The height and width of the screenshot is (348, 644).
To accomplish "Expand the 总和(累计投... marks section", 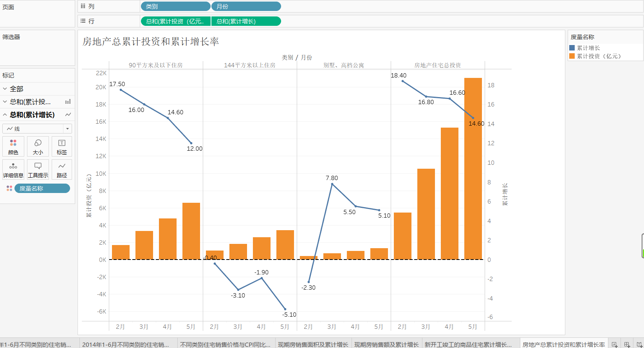I will coord(5,102).
